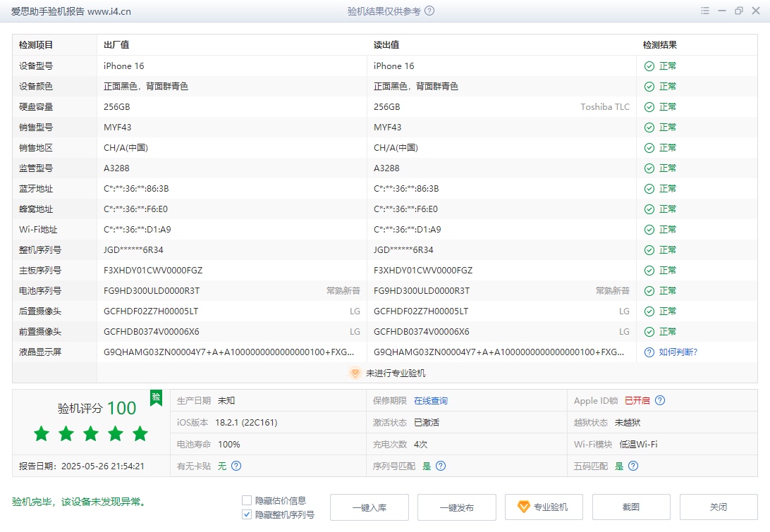The image size is (770, 532).
Task: Click the 正常 check icon for 前置摄像头
Action: (x=649, y=332)
